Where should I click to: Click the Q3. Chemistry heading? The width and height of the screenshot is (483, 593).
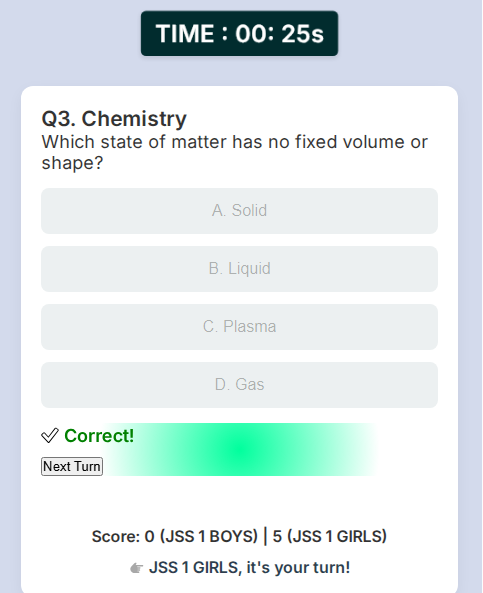[114, 119]
